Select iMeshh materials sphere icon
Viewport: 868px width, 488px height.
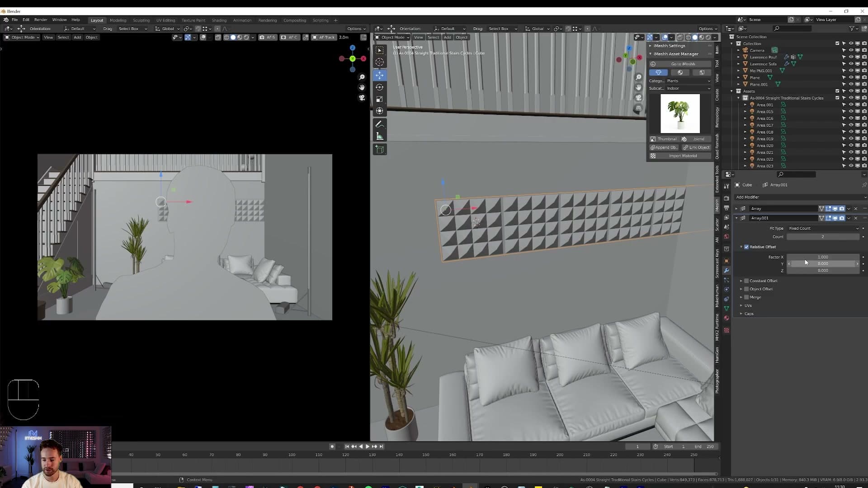(680, 72)
